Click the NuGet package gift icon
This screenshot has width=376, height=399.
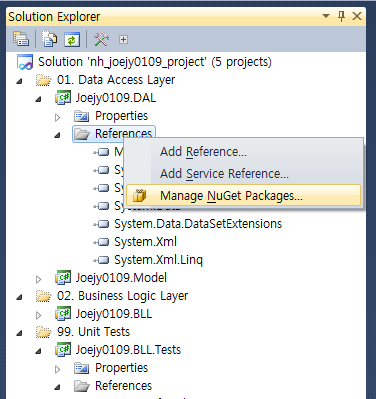coord(139,195)
